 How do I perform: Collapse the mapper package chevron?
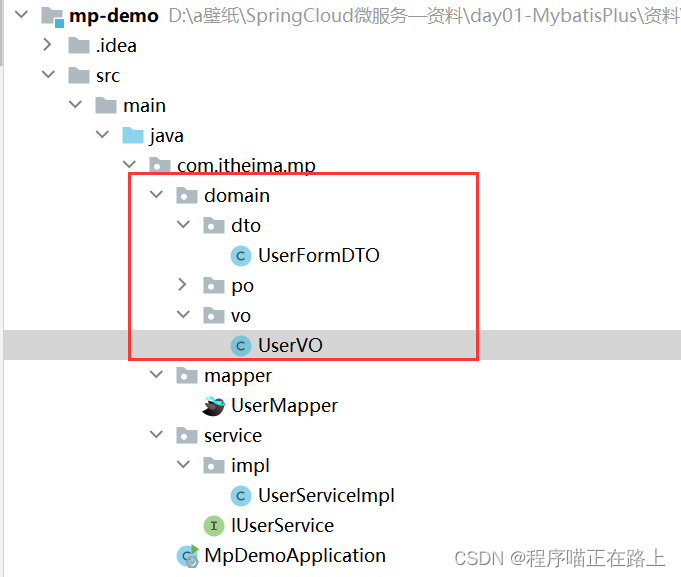[x=156, y=374]
